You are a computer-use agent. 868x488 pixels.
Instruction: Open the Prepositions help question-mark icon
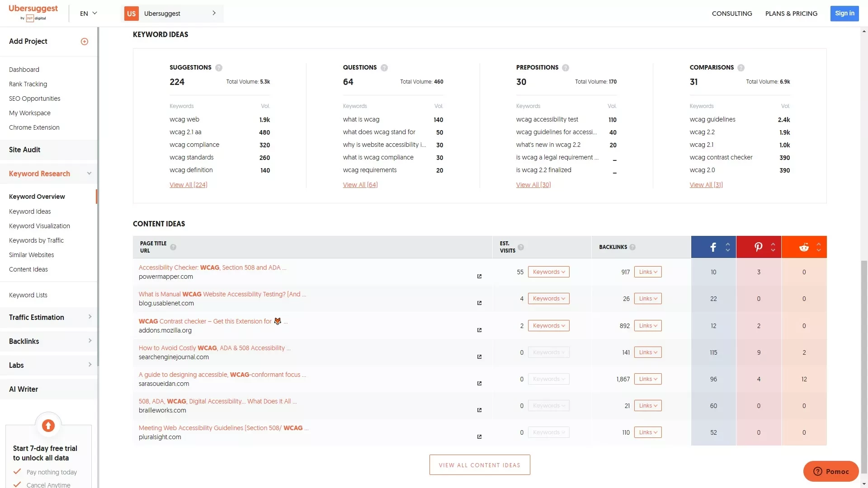point(566,68)
